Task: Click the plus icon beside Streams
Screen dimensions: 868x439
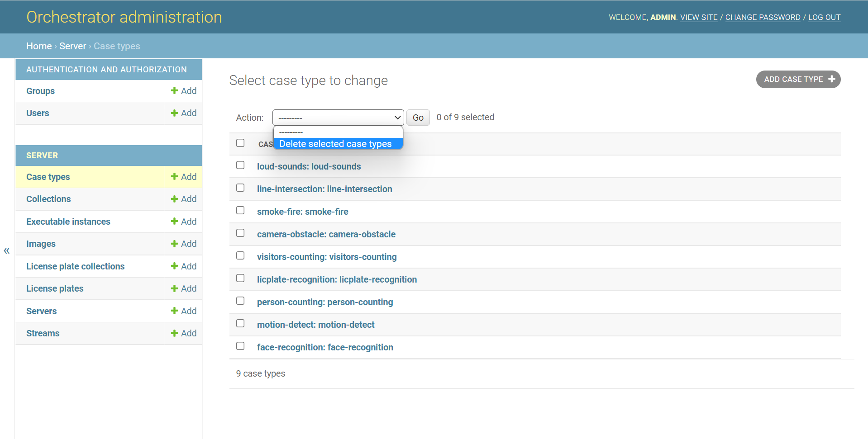Action: click(x=174, y=333)
